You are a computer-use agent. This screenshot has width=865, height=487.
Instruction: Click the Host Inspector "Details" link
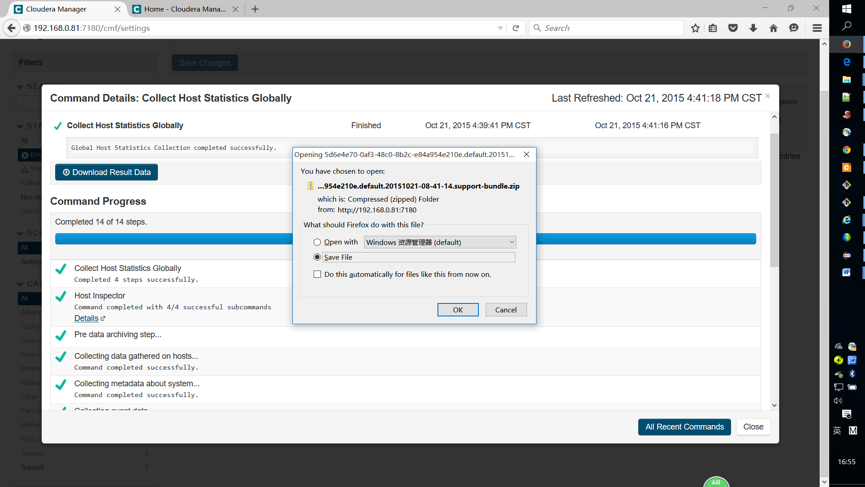pos(87,318)
